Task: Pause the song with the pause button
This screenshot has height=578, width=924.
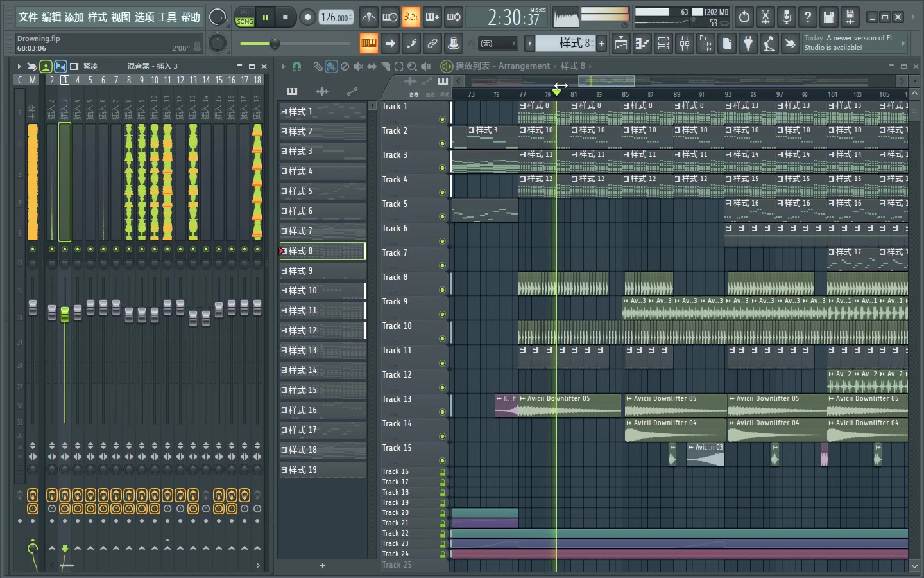Action: tap(265, 17)
